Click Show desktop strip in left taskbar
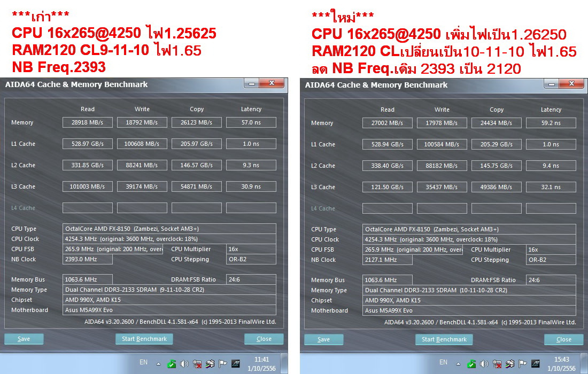Viewport: 588px width, 374px height. 284,363
